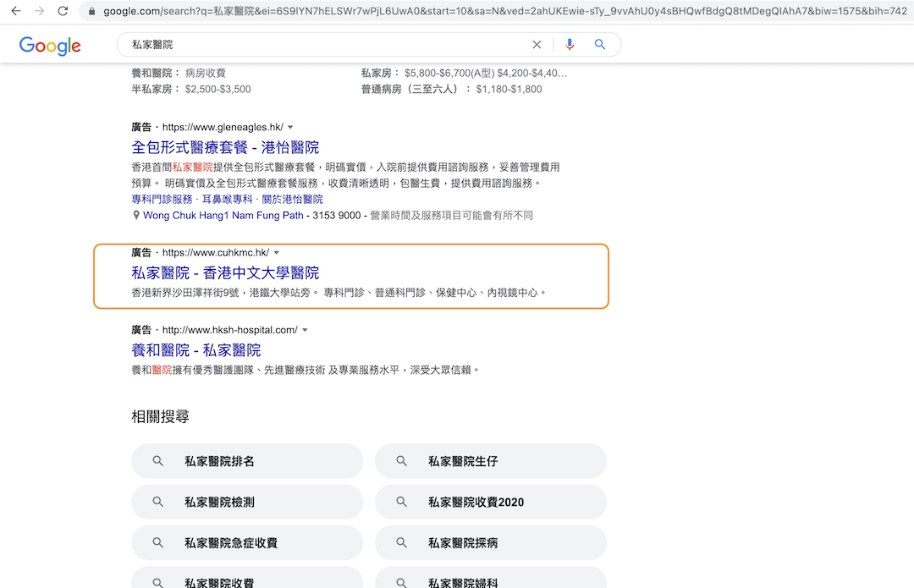Select related search 私家醫院探病
Viewport: 914px width, 588px height.
point(491,542)
